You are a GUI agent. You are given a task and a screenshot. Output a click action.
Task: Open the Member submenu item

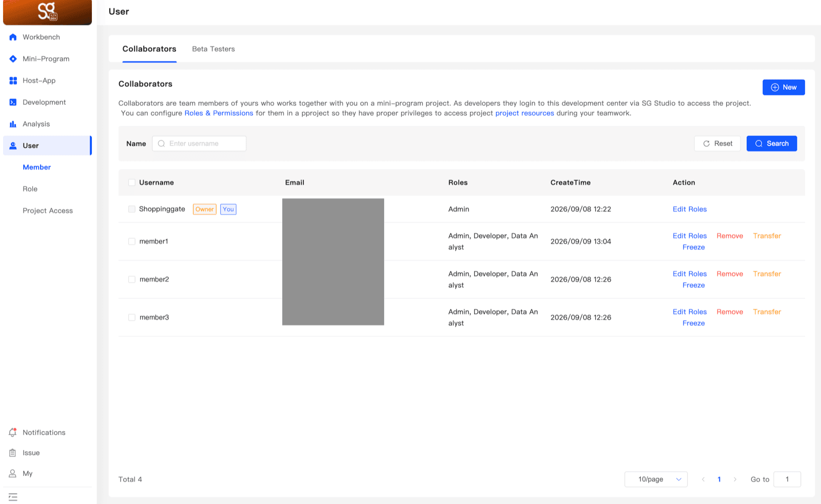pos(37,167)
